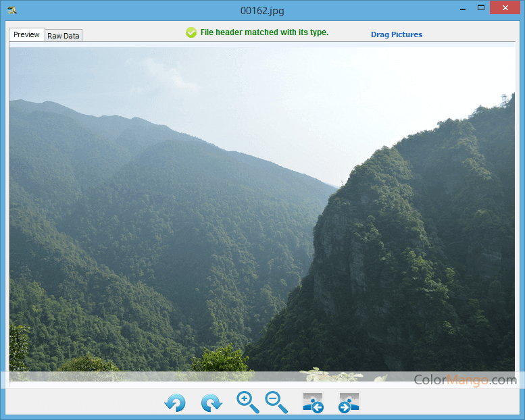Screen dimensions: 525x420
Task: Rotate the picture clockwise
Action: pyautogui.click(x=211, y=403)
